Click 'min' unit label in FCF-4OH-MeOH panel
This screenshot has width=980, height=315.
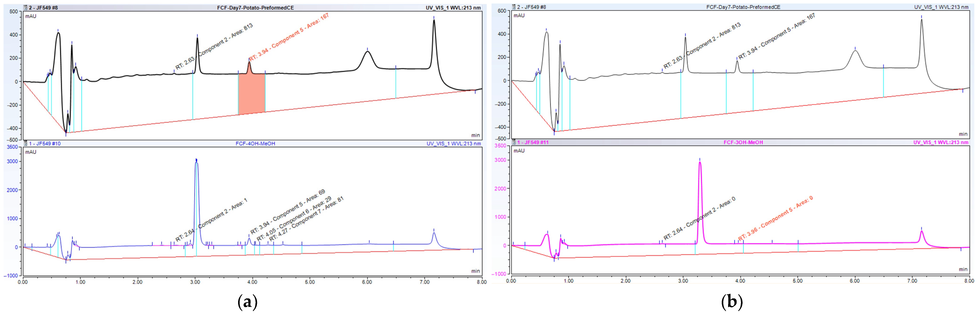coord(476,271)
